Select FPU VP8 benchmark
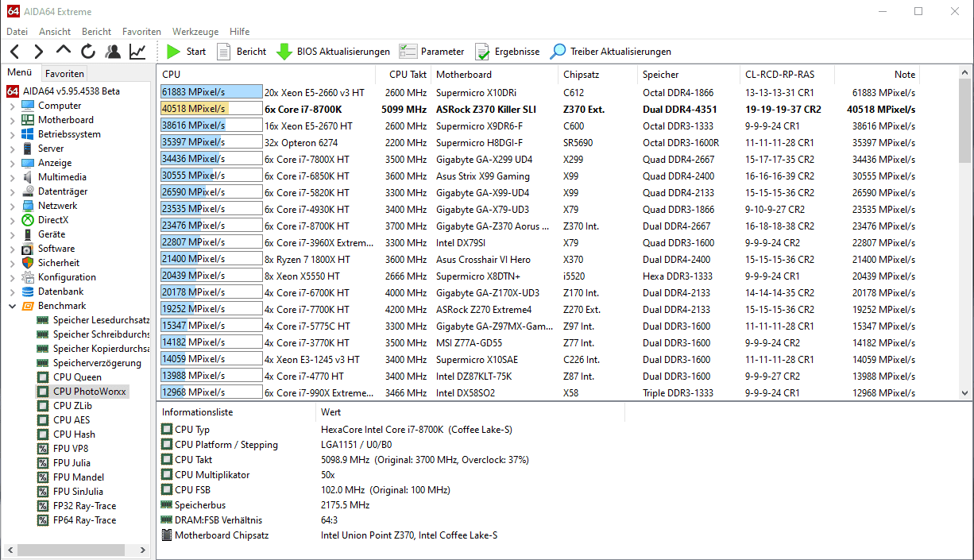The width and height of the screenshot is (974, 560). (x=63, y=449)
